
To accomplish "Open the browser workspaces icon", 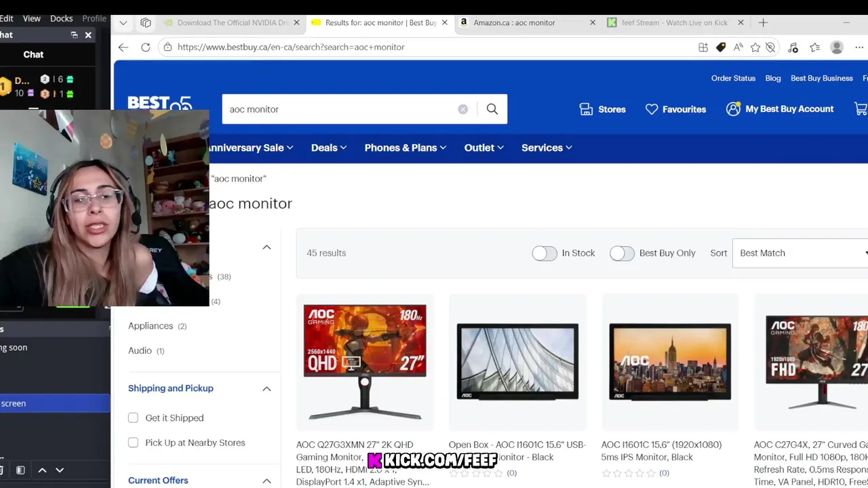I will tap(145, 22).
